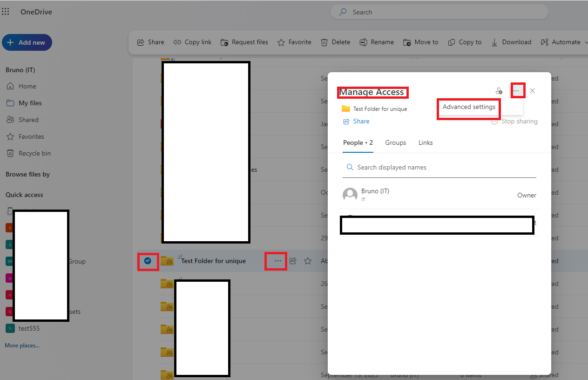This screenshot has width=588, height=380.
Task: Click the OneDrive title in the header
Action: pyautogui.click(x=36, y=12)
